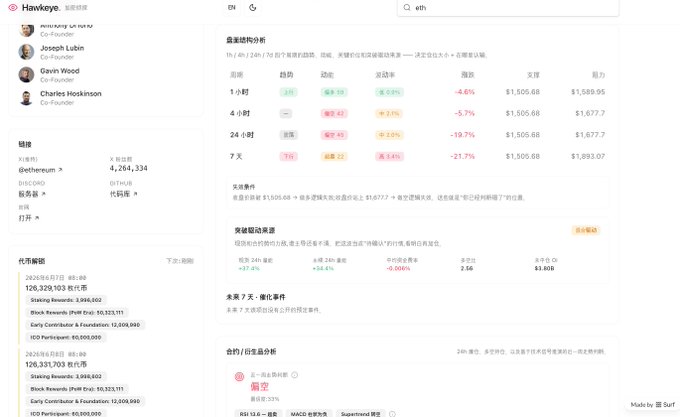Select the '-19.7%' change value
The height and width of the screenshot is (417, 680).
click(462, 135)
